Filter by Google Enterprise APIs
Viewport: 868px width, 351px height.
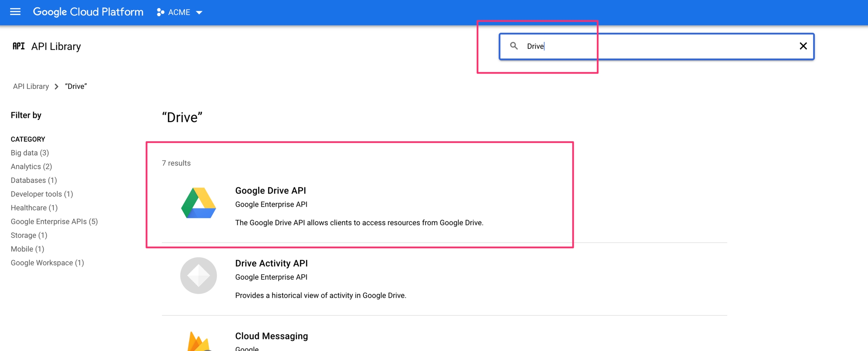click(x=54, y=221)
